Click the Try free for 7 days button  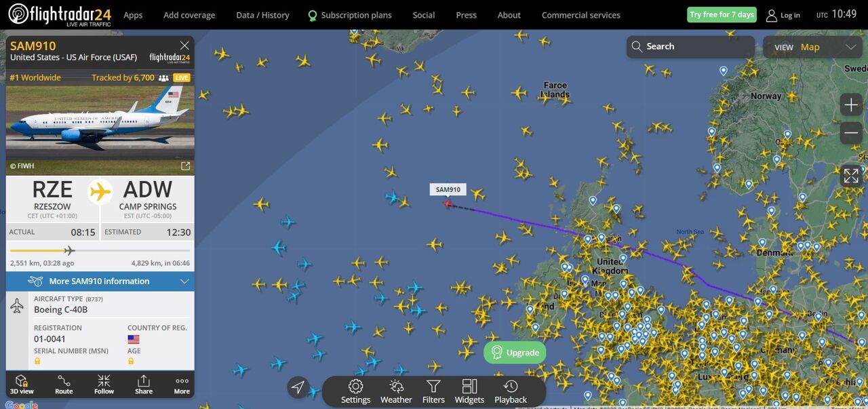pyautogui.click(x=722, y=14)
